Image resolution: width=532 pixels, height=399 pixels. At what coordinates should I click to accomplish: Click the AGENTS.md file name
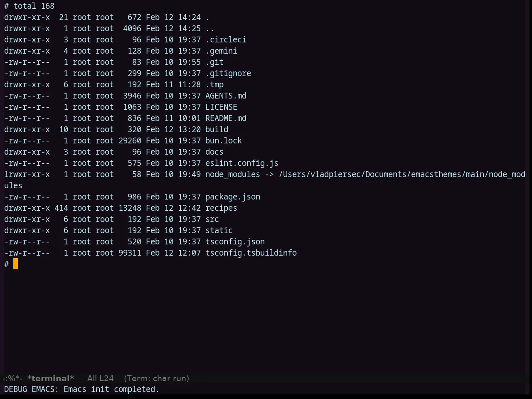(226, 96)
